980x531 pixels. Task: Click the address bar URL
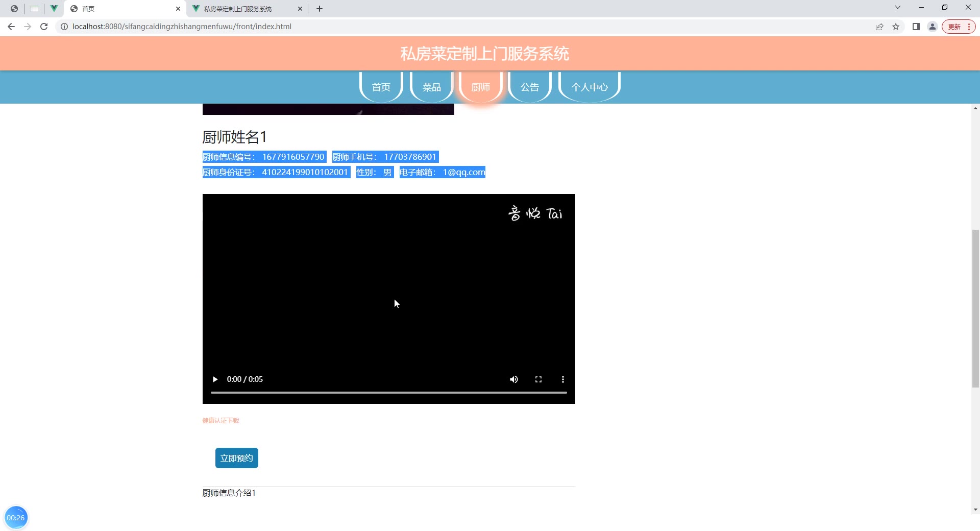(182, 27)
